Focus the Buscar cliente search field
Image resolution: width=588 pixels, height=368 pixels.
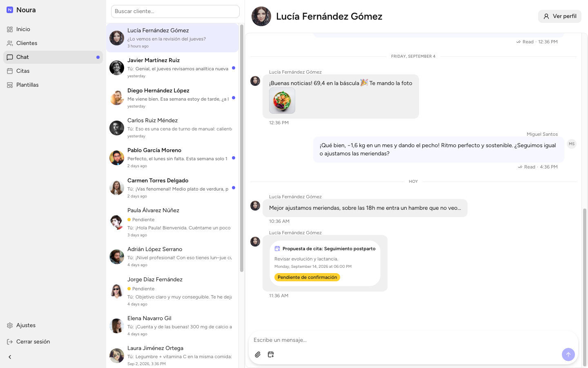[175, 11]
